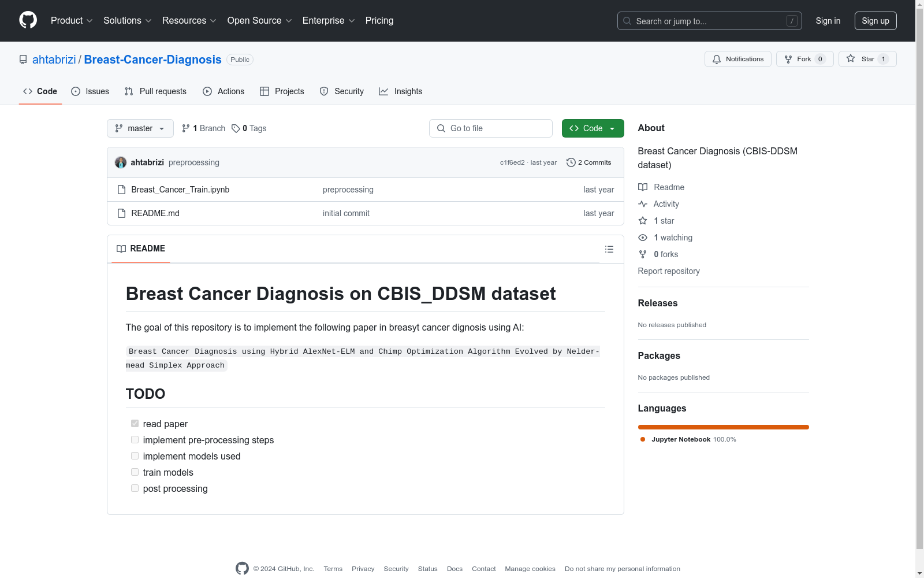Click the Manage cookies footer link
This screenshot has width=924, height=578.
[x=530, y=569]
